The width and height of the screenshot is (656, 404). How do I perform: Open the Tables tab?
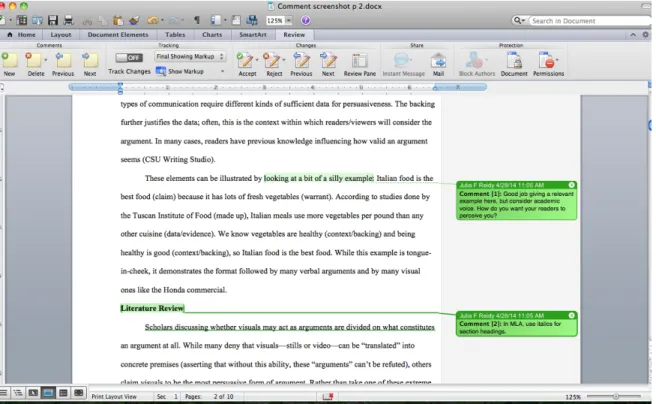(175, 35)
